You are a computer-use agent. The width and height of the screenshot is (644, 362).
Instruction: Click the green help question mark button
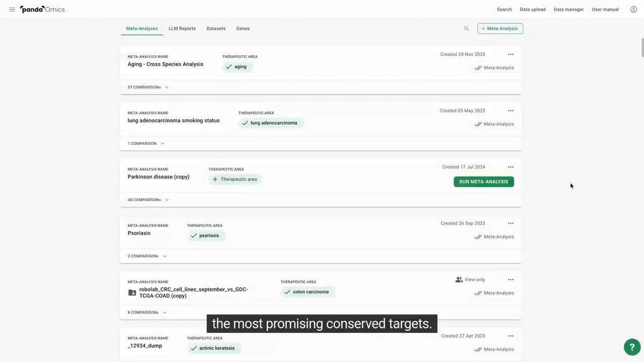point(632,347)
